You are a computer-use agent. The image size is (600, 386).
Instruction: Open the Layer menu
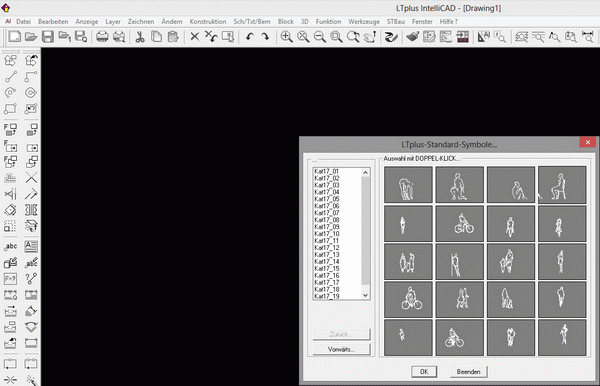[x=113, y=22]
